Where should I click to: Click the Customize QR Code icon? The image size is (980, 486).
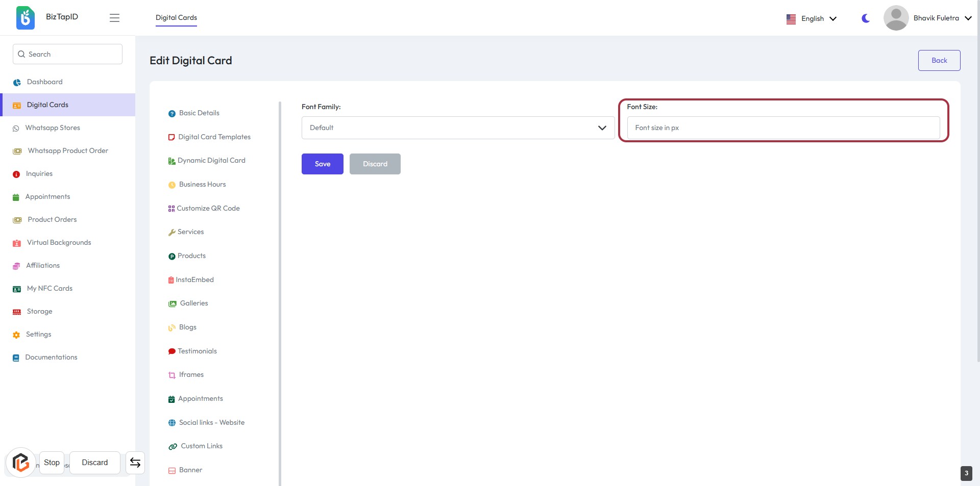[x=171, y=209]
